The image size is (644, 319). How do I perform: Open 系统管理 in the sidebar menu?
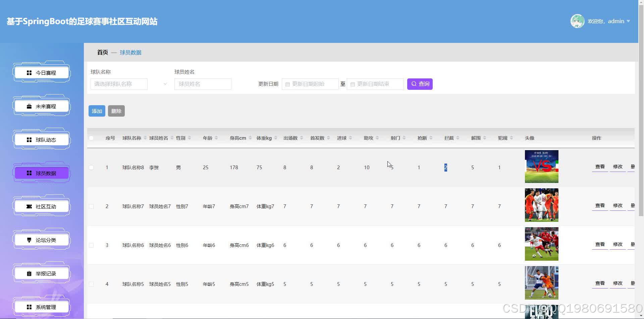(29, 307)
